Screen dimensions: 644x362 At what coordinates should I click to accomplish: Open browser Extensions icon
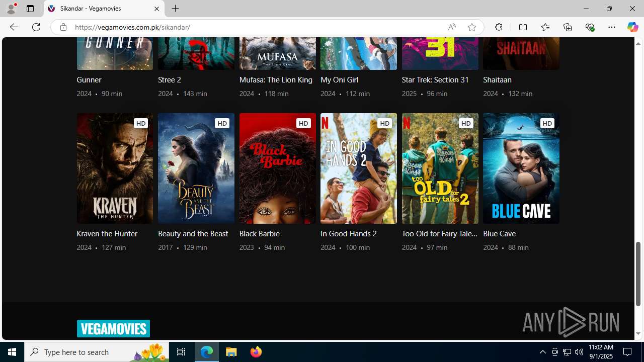click(x=499, y=27)
